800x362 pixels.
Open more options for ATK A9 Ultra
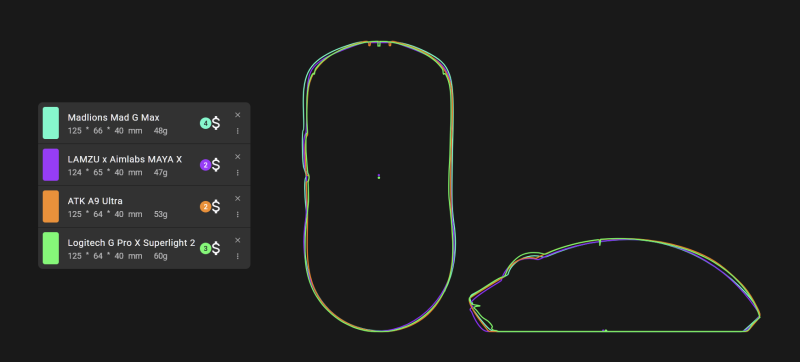pos(237,215)
